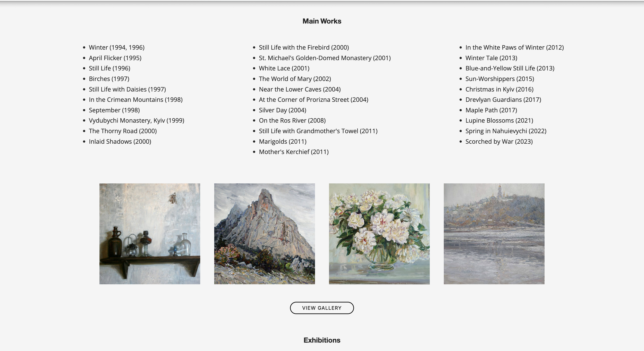
Task: Open the Crimean mountain painting thumbnail
Action: point(264,234)
